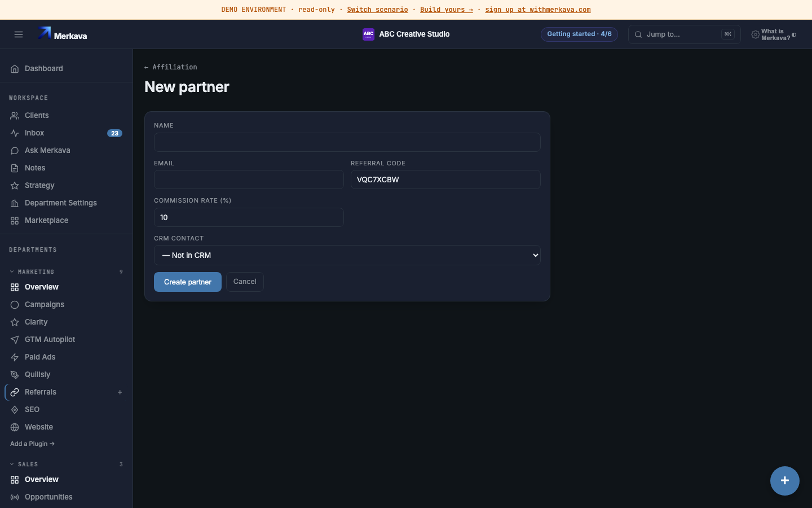Click the Quillsly pen icon

15,375
